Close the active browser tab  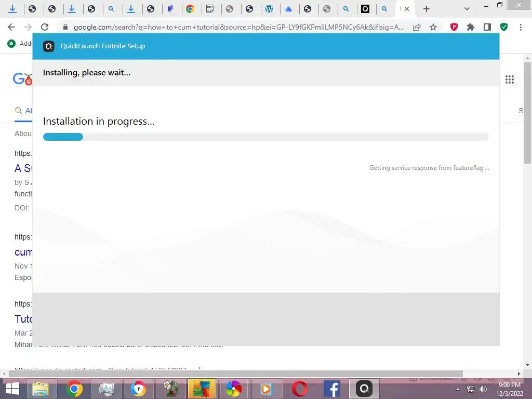point(407,9)
